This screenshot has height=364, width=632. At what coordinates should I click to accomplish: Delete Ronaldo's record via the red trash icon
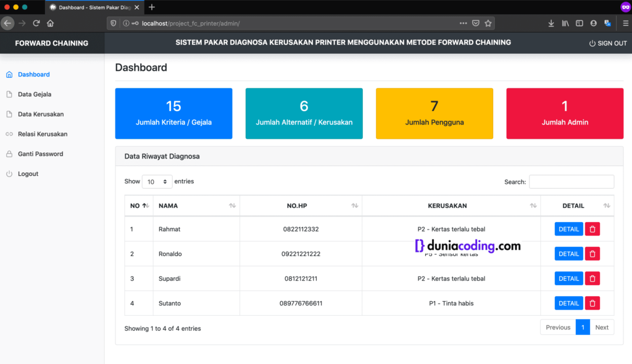[x=592, y=254]
